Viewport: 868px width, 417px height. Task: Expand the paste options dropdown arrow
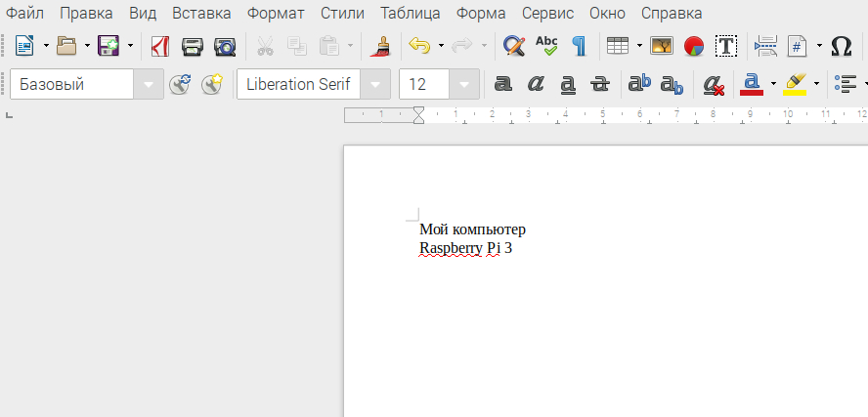[x=350, y=45]
